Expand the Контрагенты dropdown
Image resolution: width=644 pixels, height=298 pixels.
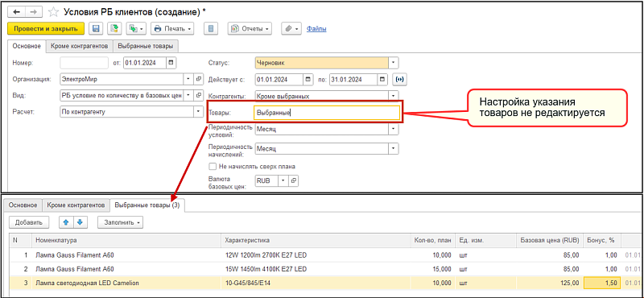394,96
